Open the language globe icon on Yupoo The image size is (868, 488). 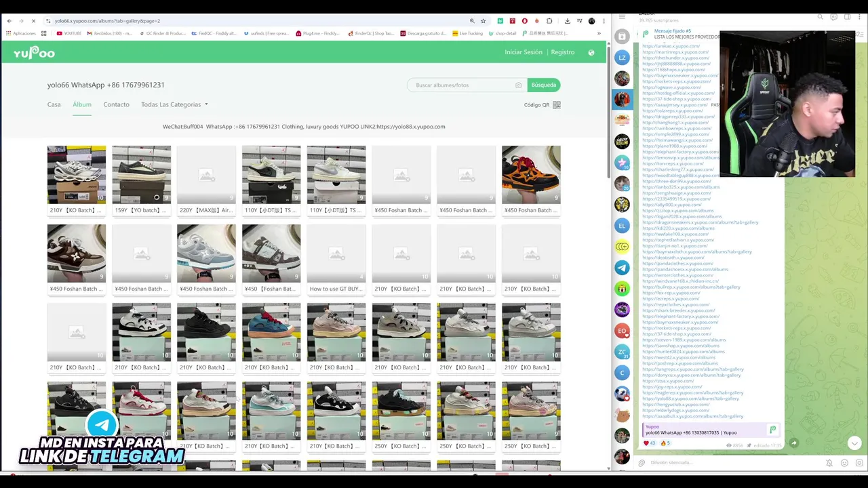point(591,52)
